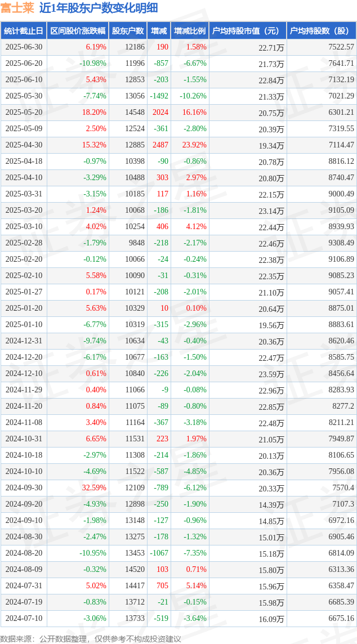The image size is (357, 644).
Task: Select the -1492 decrease cell
Action: tap(159, 96)
